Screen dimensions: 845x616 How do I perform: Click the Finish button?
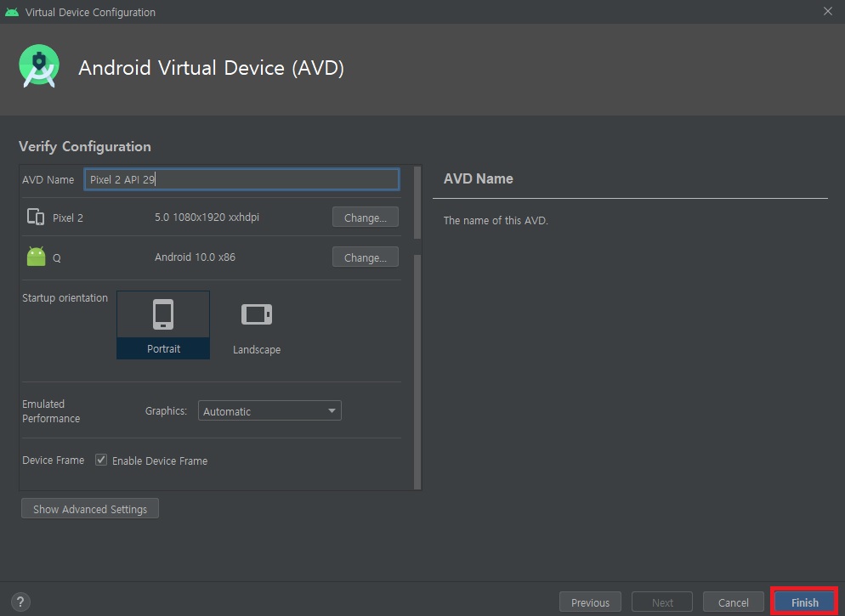pos(804,602)
